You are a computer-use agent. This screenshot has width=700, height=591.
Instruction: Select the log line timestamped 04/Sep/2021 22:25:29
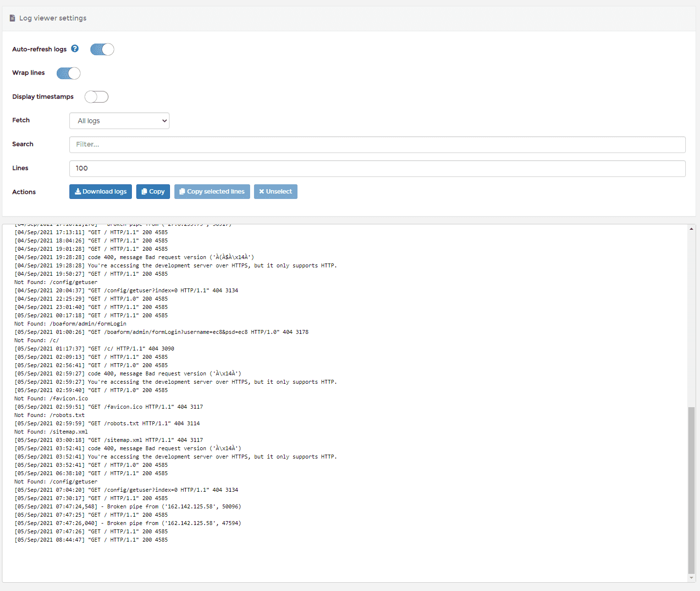click(x=91, y=299)
